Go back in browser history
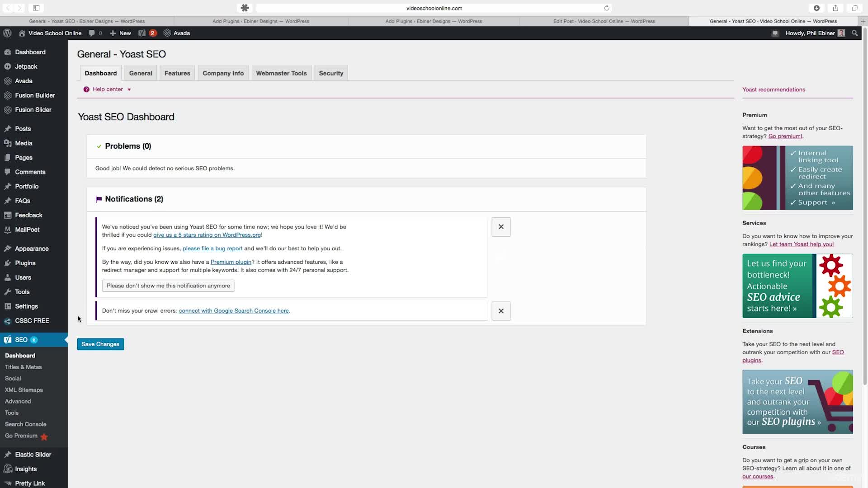868x488 pixels. tap(8, 8)
